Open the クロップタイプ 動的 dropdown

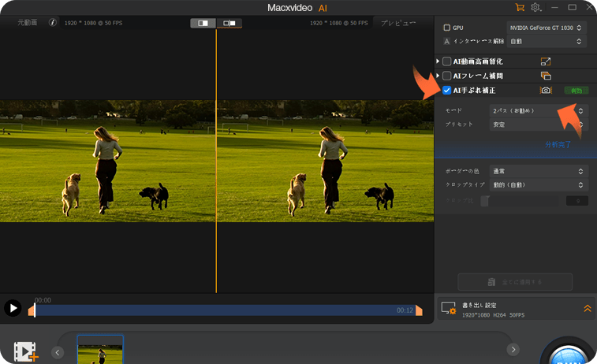[538, 185]
